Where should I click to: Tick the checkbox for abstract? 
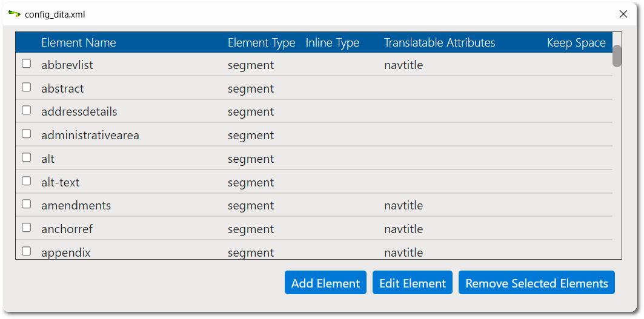click(x=26, y=87)
